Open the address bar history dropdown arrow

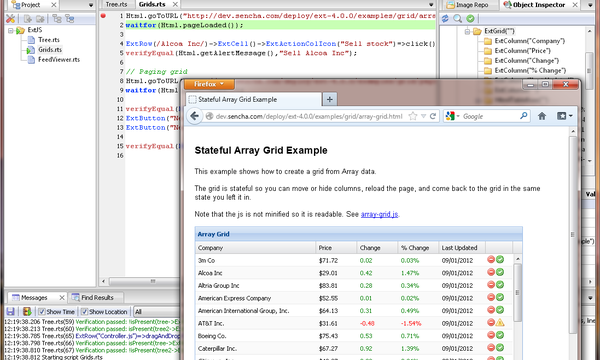click(x=423, y=116)
